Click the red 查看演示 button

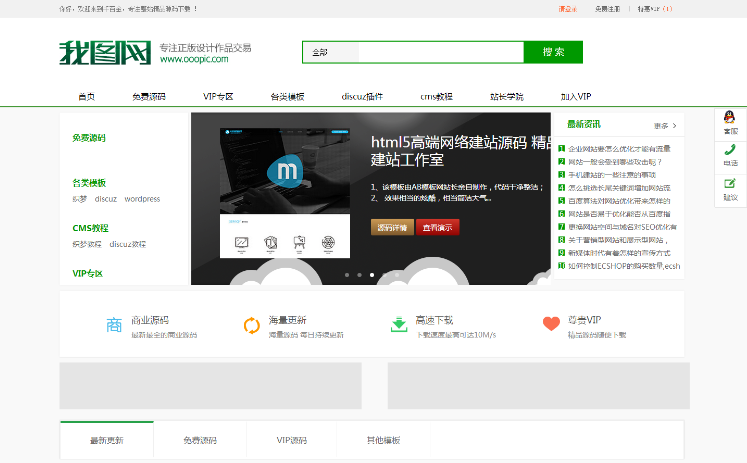pyautogui.click(x=437, y=227)
